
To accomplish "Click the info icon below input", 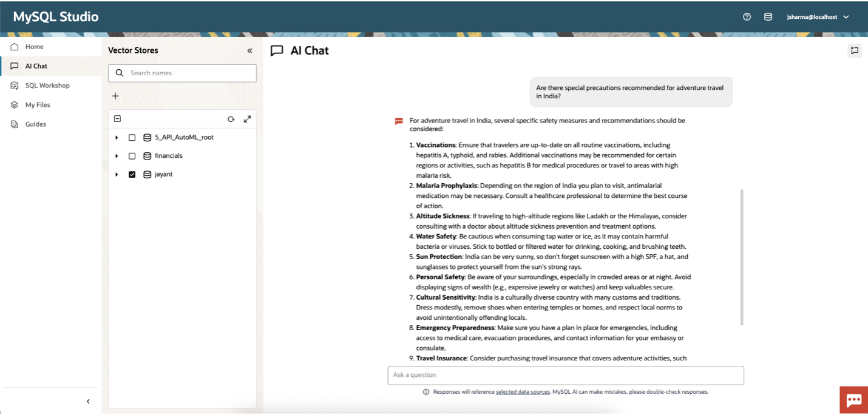I will (x=426, y=392).
